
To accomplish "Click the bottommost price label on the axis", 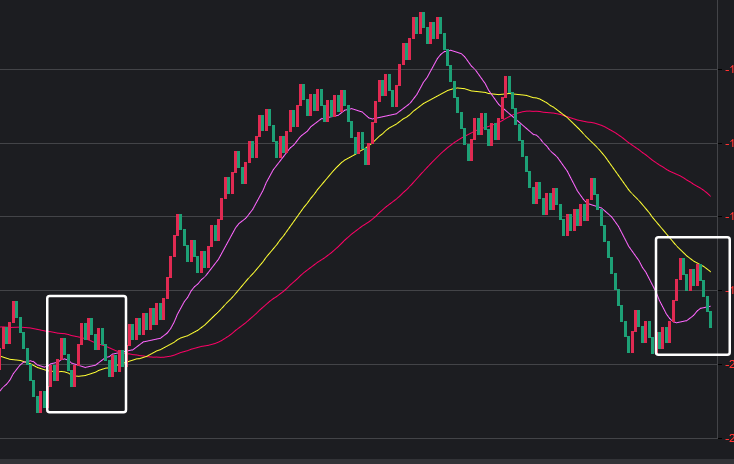I will [x=728, y=437].
